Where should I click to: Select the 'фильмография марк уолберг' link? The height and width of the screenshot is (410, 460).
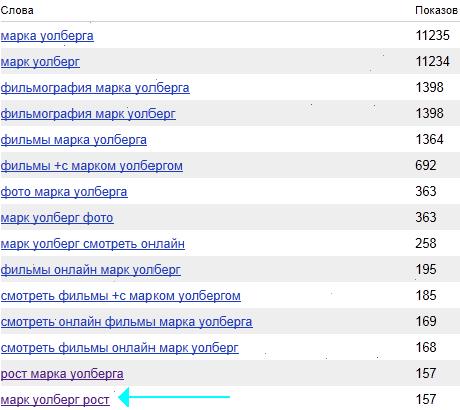[88, 114]
